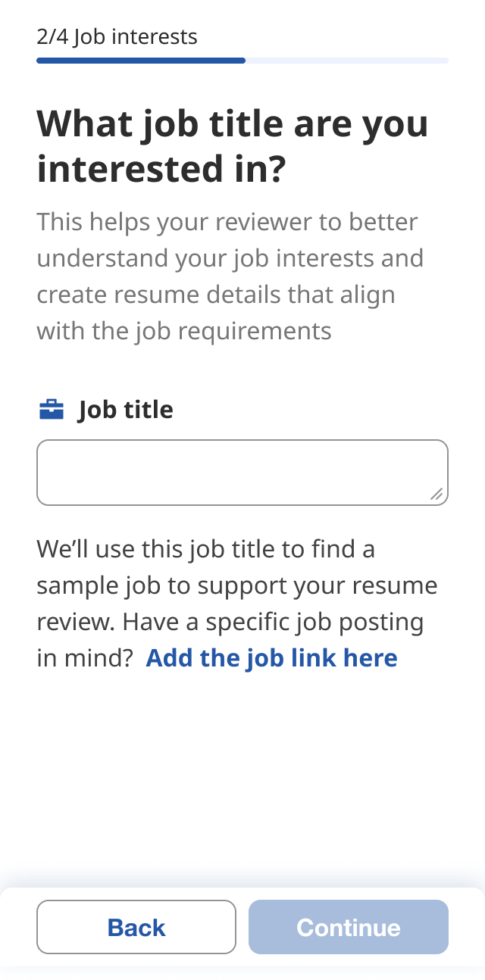Click the 'interested in?' heading line
Image resolution: width=485 pixels, height=980 pixels.
coord(161,170)
